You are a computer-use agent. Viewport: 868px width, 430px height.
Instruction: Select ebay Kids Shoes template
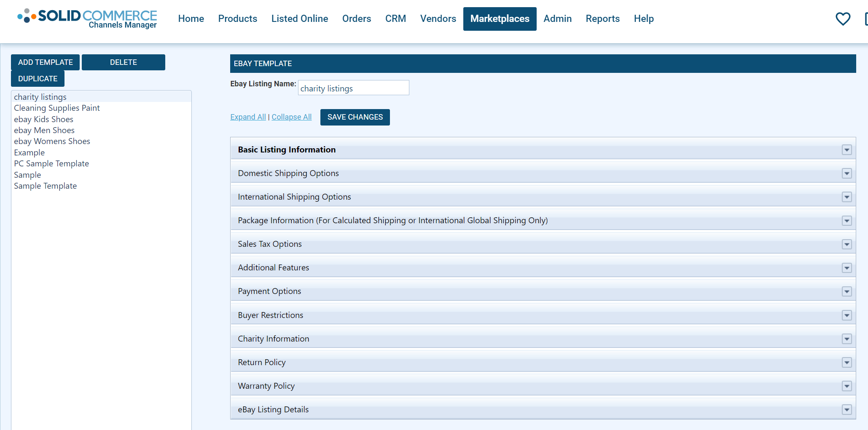click(x=101, y=119)
